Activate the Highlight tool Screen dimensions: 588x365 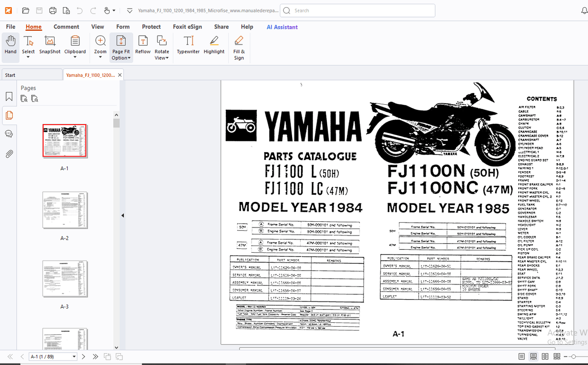pos(214,45)
